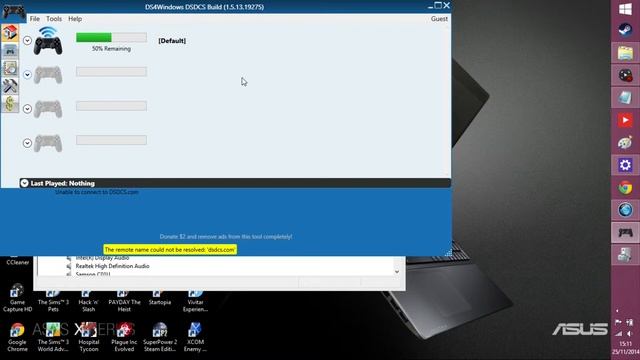The width and height of the screenshot is (640, 360).
Task: Open The Sims 3 Pets desktop shortcut
Action: pos(53,301)
